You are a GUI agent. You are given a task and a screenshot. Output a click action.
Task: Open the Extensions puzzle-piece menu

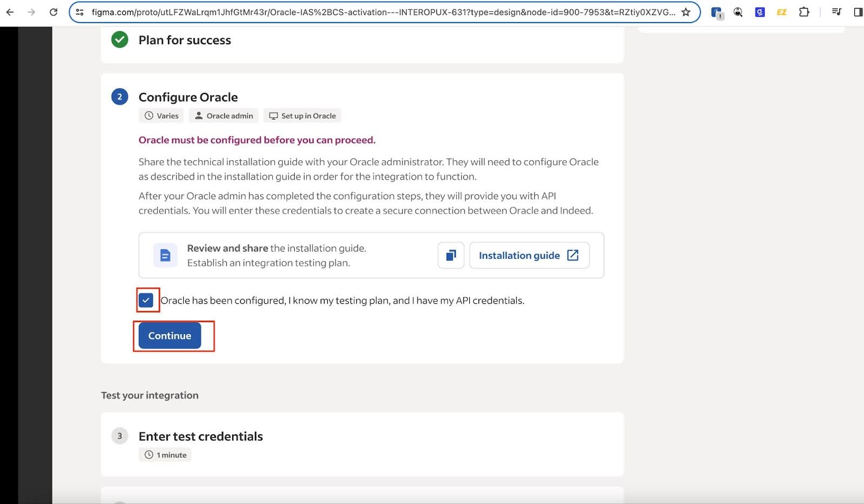(804, 12)
